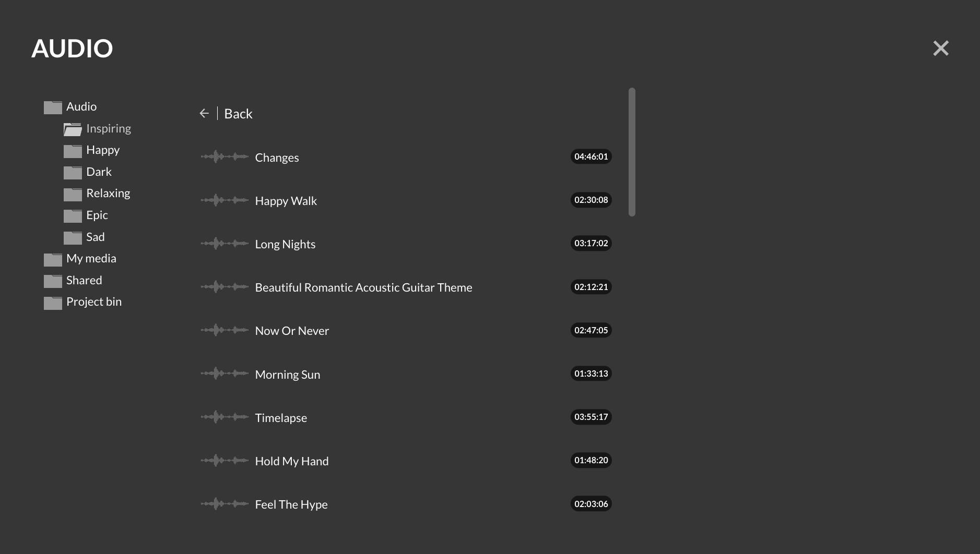Click the 04:46:01 duration badge

(591, 156)
